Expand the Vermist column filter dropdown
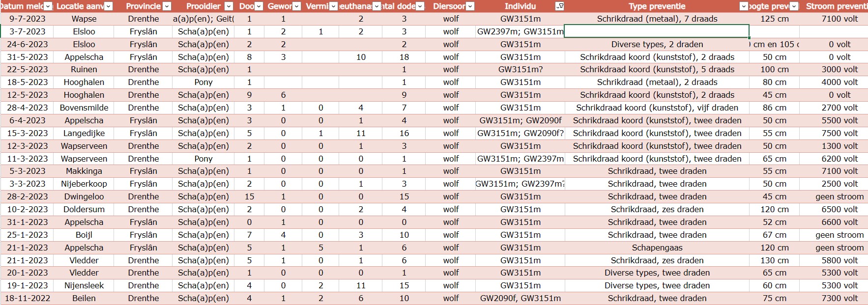The image size is (868, 305). [x=333, y=6]
